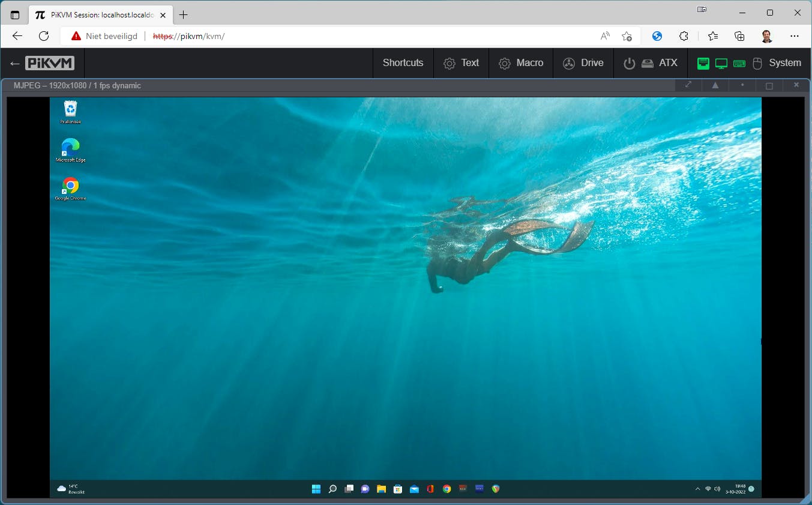Open a new browser tab
812x505 pixels.
pyautogui.click(x=184, y=14)
